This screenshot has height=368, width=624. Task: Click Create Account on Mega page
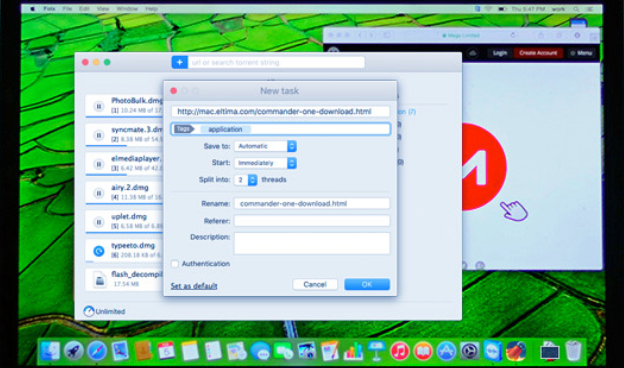point(538,53)
